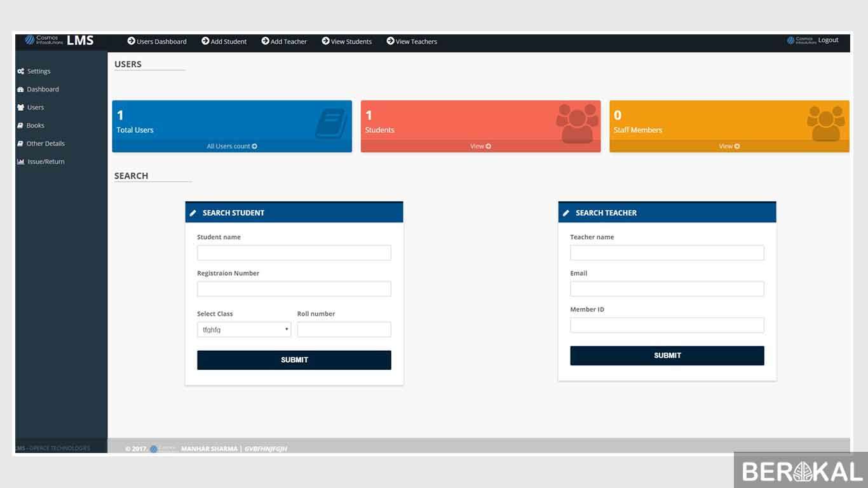
Task: Submit the Search Student form
Action: (294, 360)
